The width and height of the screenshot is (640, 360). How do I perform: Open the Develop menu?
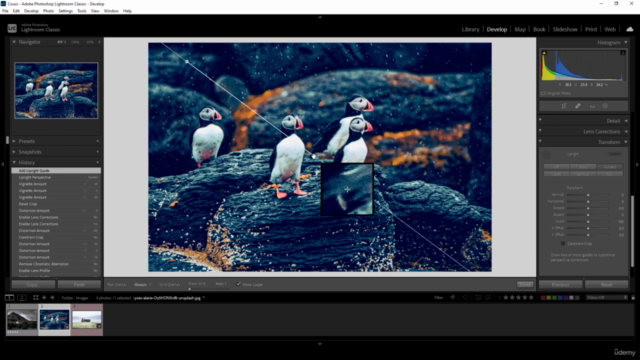click(x=31, y=11)
